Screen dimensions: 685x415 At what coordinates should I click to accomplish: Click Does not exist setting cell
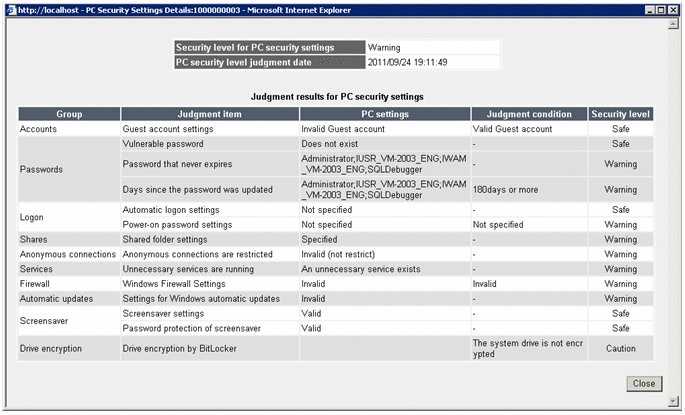pyautogui.click(x=385, y=144)
